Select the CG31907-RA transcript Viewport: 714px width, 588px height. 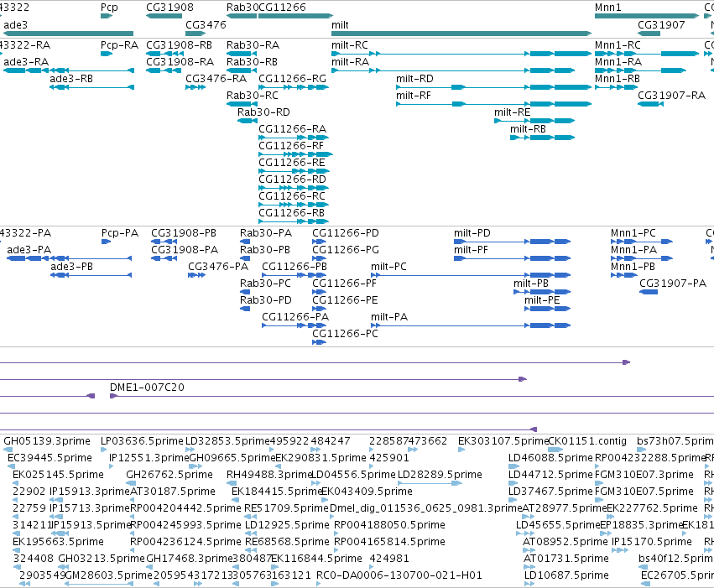(x=672, y=96)
